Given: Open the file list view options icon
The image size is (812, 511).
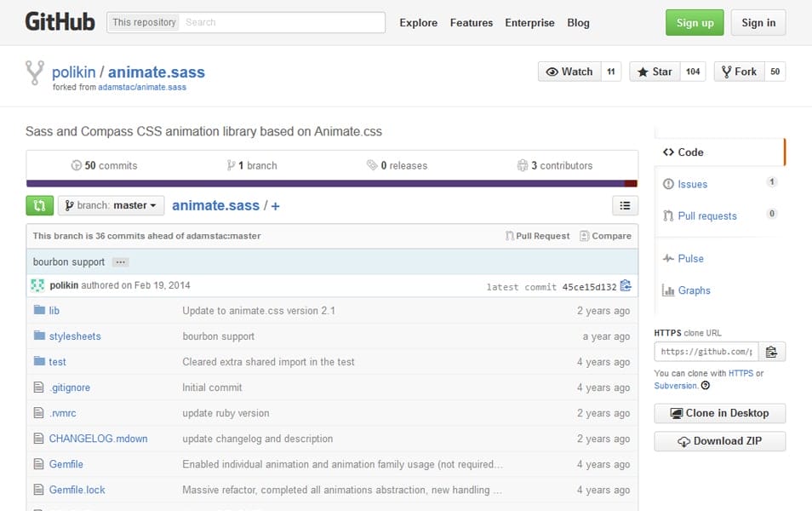Looking at the screenshot, I should [x=625, y=205].
